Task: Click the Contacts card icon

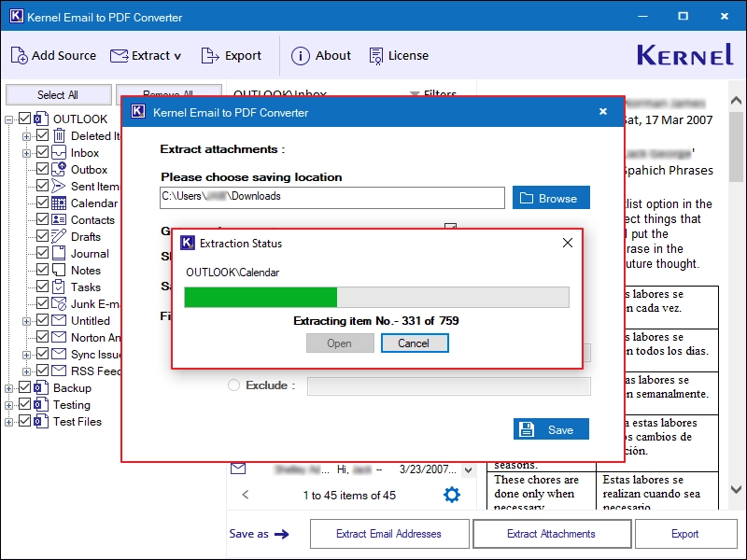Action: point(59,219)
